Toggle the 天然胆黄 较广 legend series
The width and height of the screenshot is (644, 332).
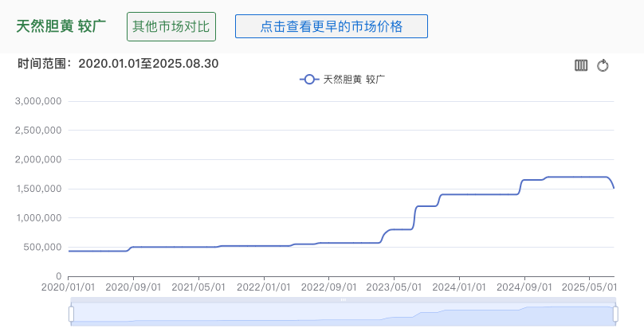tap(343, 79)
